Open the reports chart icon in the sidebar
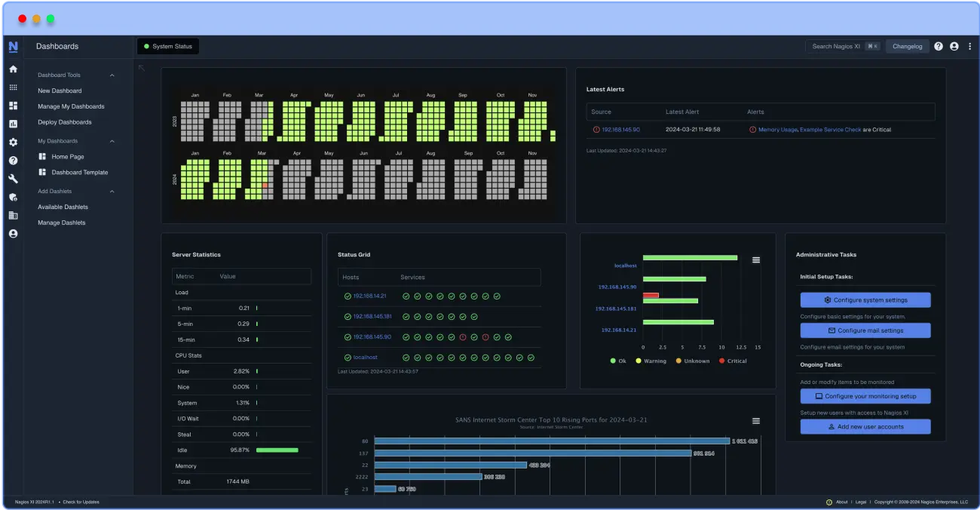980x510 pixels. (13, 124)
